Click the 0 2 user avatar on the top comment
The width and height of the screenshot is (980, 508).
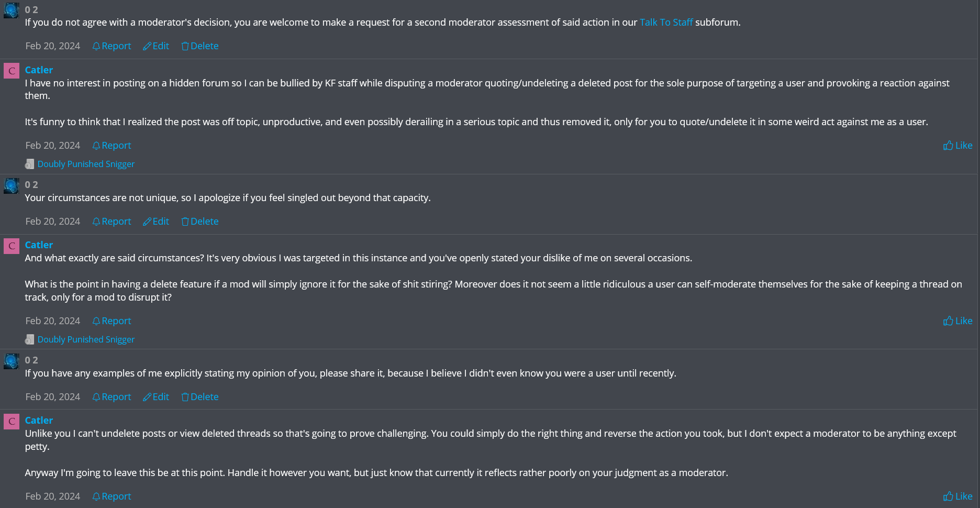point(12,10)
